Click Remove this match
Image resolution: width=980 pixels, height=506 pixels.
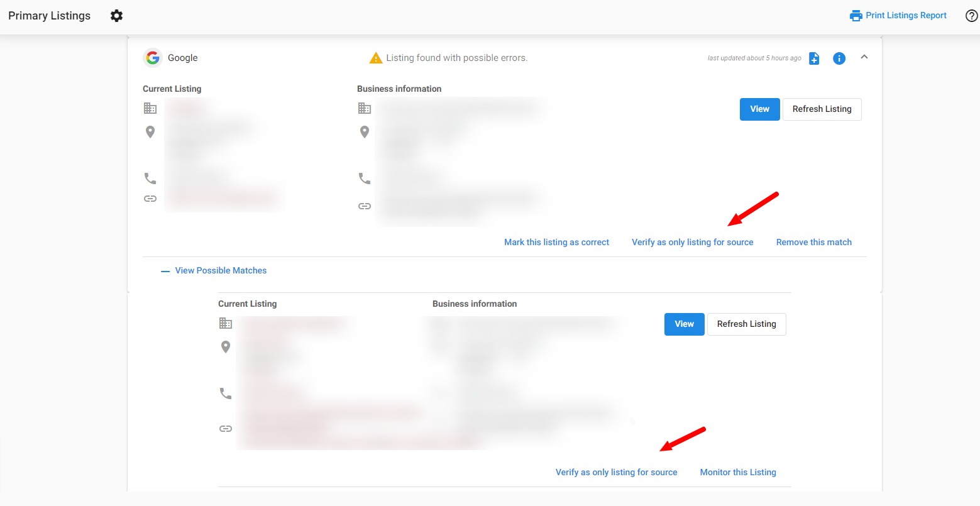(x=813, y=241)
